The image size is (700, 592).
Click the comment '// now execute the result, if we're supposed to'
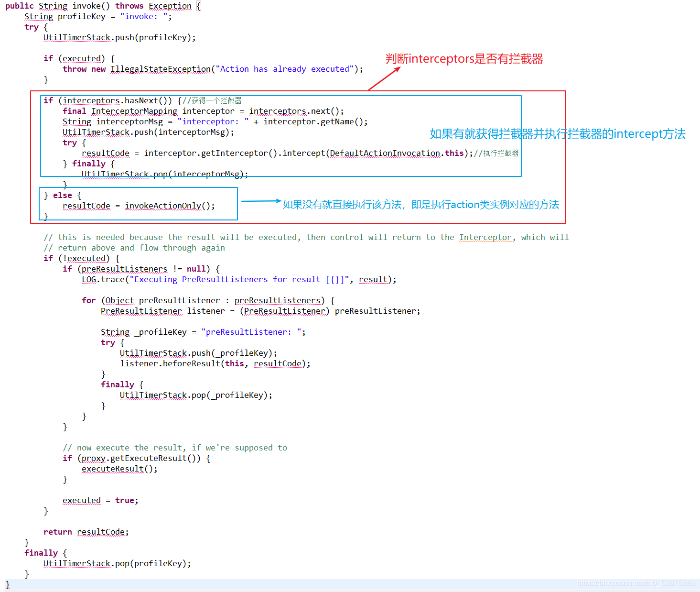pos(175,448)
